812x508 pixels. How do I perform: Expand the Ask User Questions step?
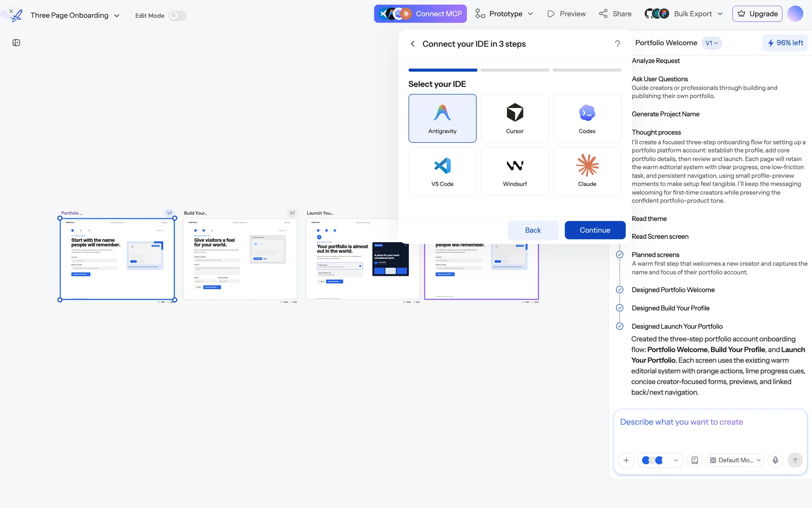[660, 79]
